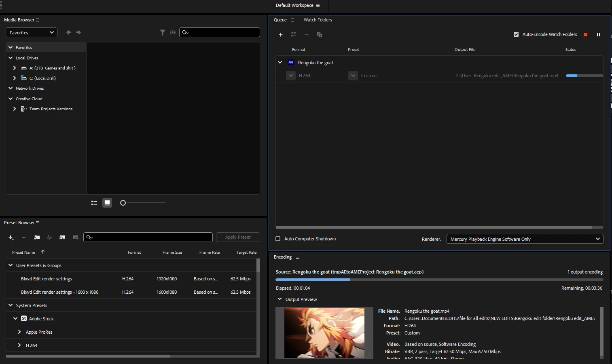612x364 pixels.
Task: Select the Default Workspace tab
Action: pos(294,5)
